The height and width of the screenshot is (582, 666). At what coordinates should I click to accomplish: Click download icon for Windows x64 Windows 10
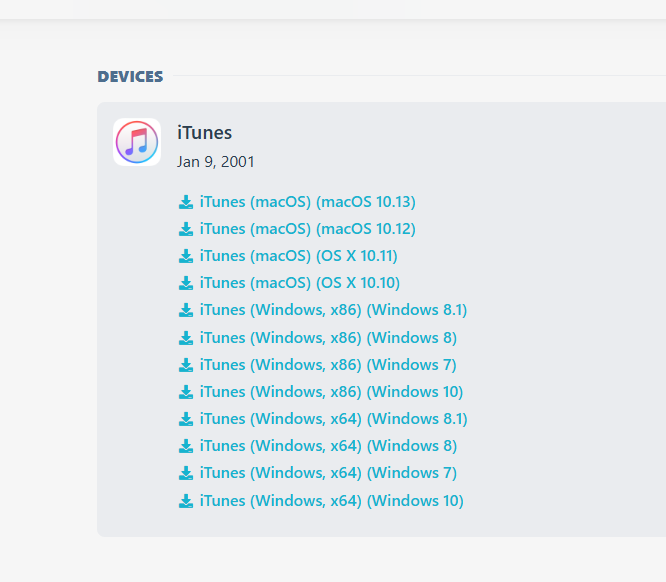pos(186,501)
